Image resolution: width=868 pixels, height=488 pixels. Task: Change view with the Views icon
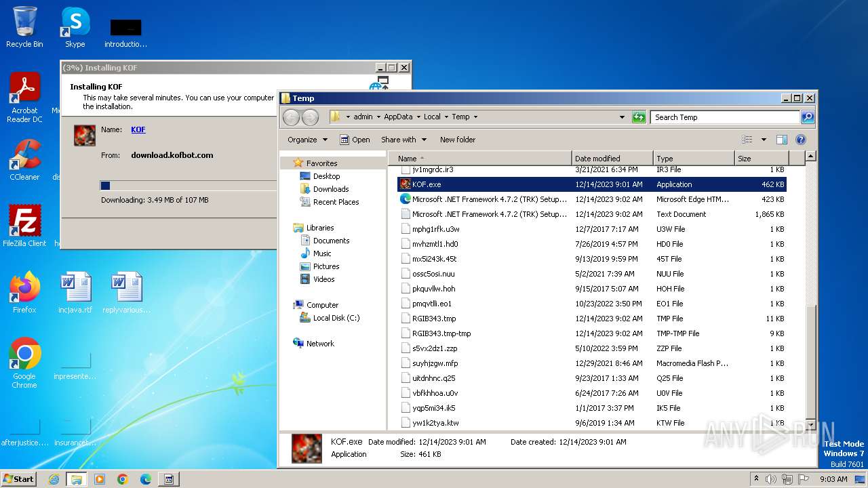[747, 140]
